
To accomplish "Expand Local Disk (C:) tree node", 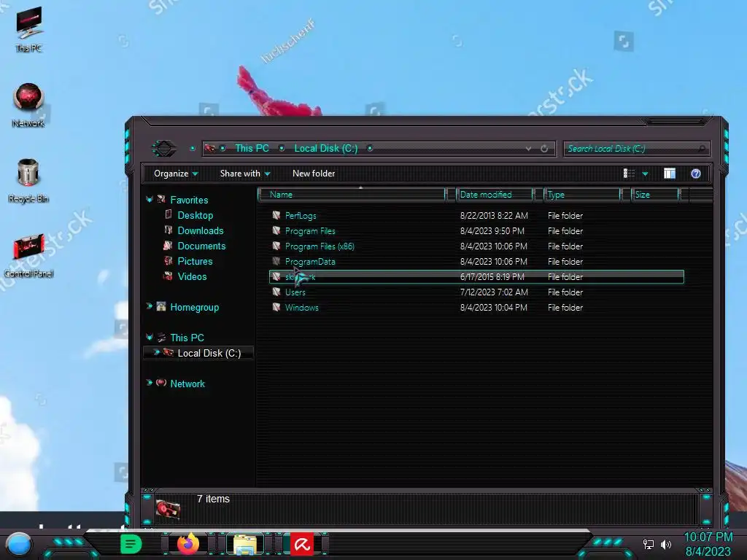I will pyautogui.click(x=156, y=352).
